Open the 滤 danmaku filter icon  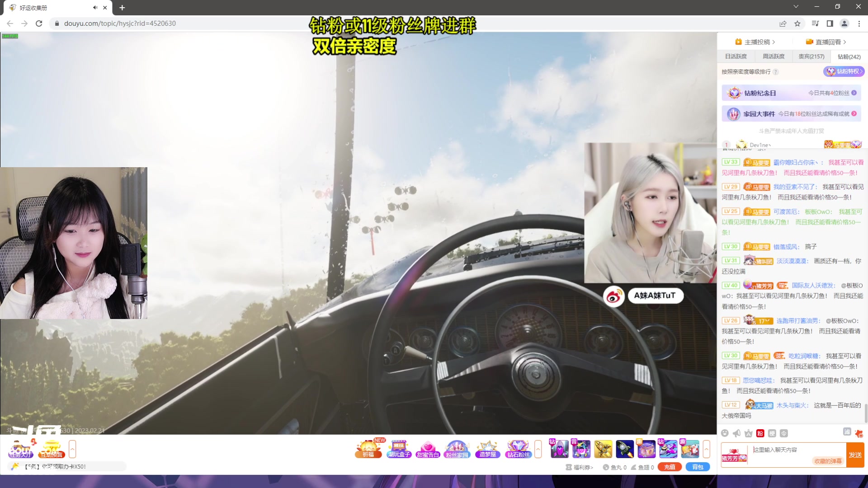[847, 432]
